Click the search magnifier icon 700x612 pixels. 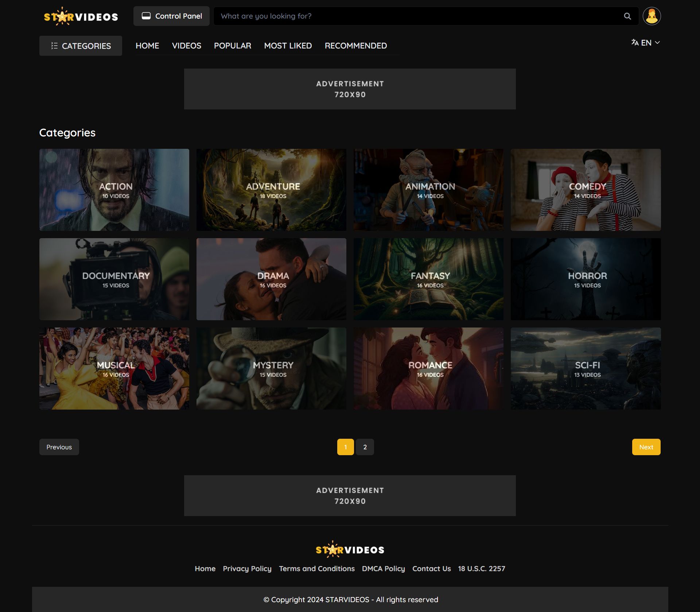coord(627,16)
